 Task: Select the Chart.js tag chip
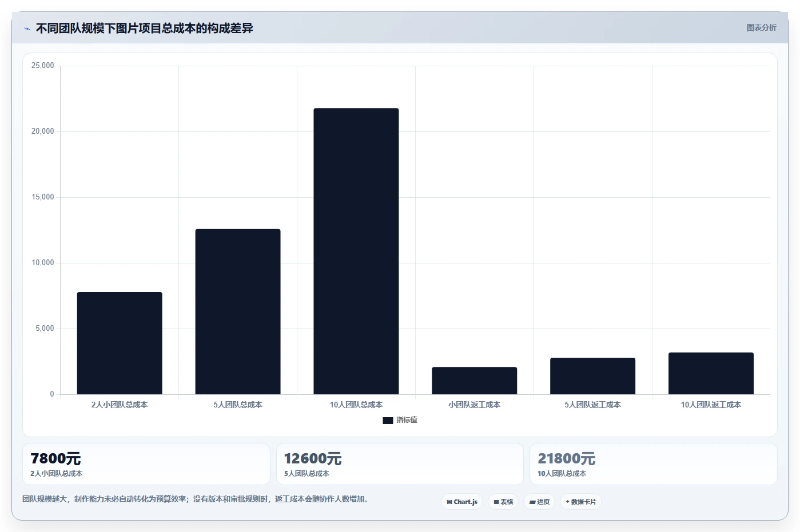[462, 502]
